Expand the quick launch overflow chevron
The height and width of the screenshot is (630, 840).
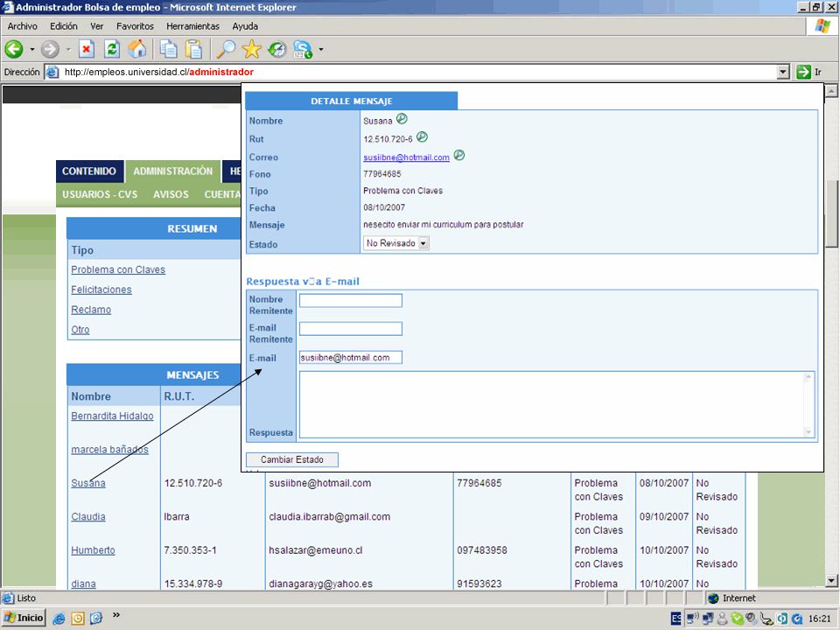pos(116,615)
